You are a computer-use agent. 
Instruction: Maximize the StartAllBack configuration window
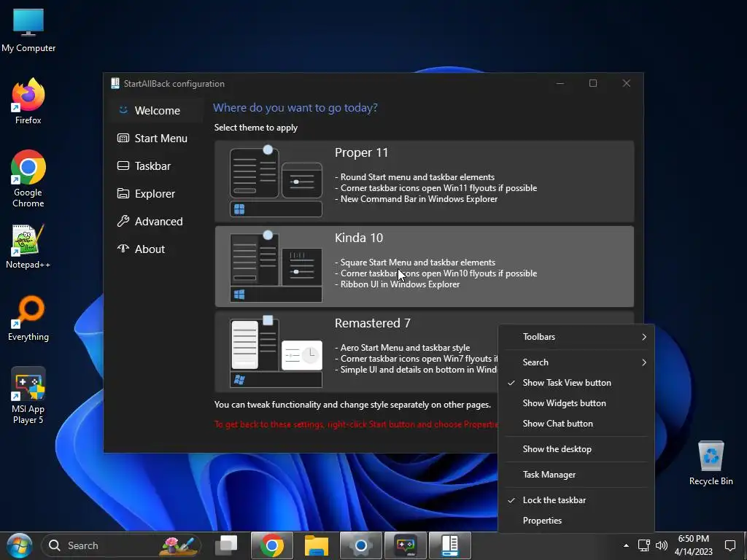[x=593, y=83]
